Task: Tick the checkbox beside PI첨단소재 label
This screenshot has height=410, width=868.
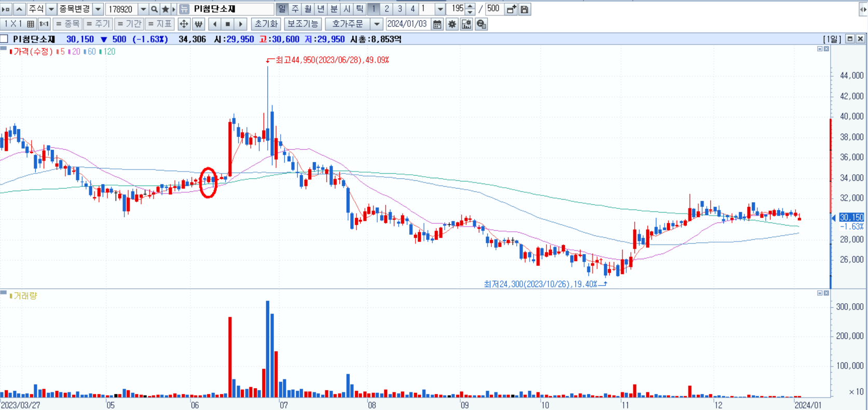Action: click(4, 39)
